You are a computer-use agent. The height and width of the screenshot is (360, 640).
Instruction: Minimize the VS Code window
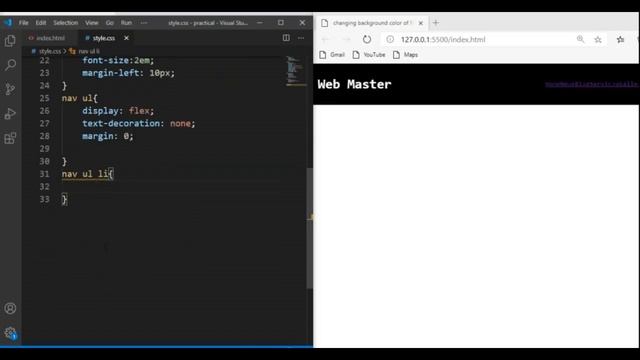[260, 23]
